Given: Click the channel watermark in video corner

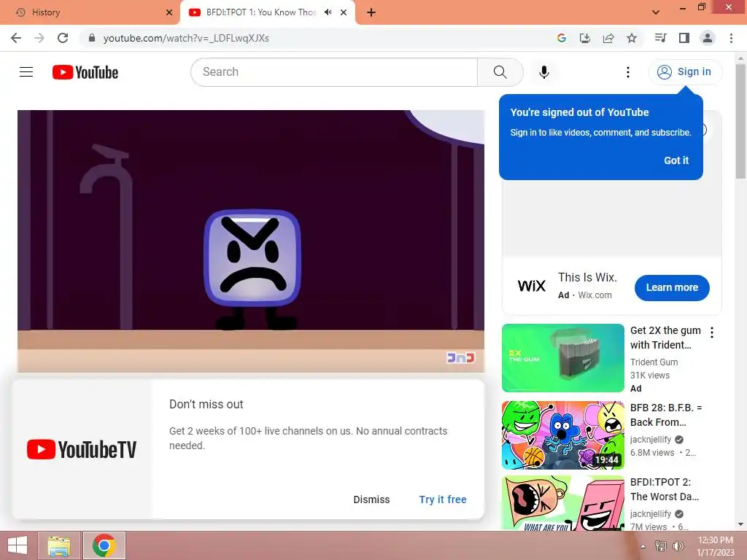Looking at the screenshot, I should pos(460,357).
